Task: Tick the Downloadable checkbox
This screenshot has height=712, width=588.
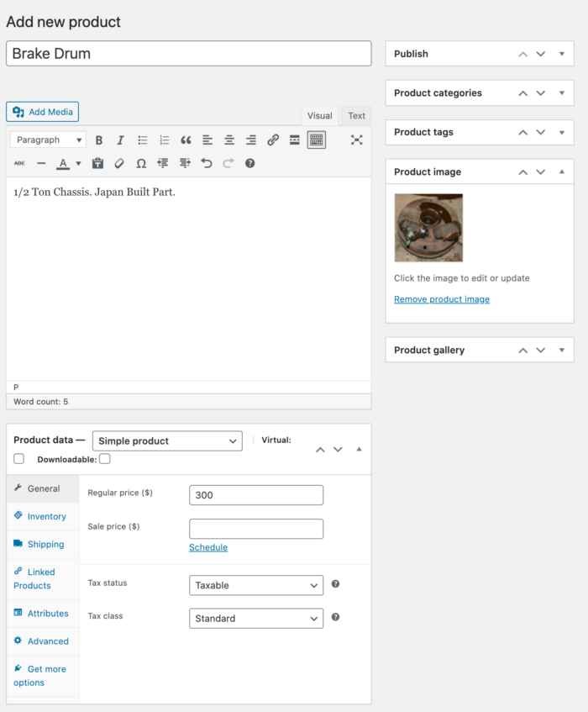Action: [105, 459]
